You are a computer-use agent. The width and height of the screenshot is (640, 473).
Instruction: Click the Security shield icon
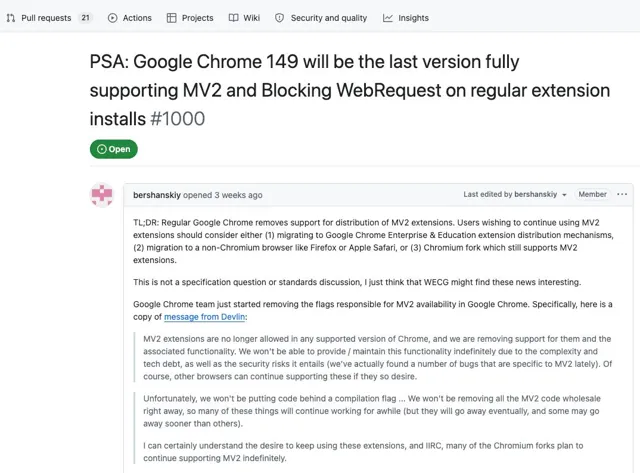pyautogui.click(x=280, y=18)
